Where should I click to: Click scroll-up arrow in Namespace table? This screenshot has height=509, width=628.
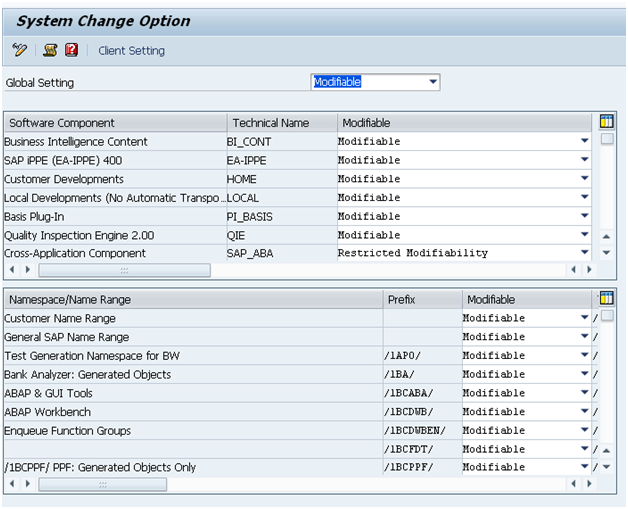(606, 451)
